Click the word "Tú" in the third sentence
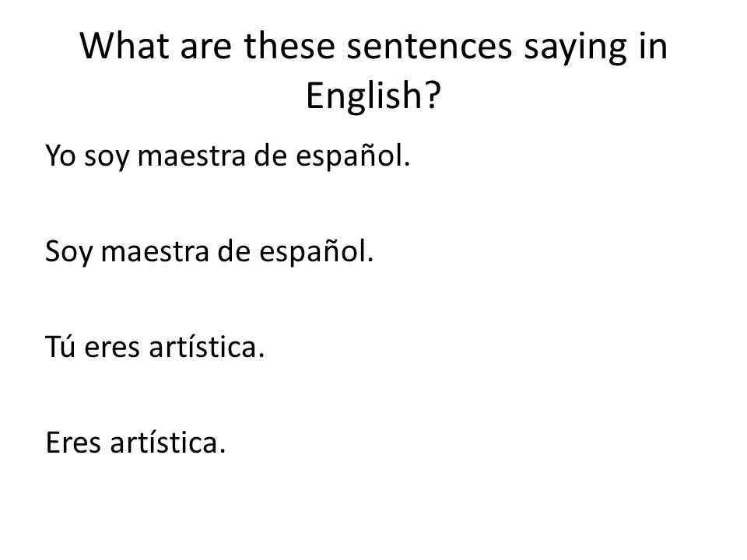 coord(60,345)
